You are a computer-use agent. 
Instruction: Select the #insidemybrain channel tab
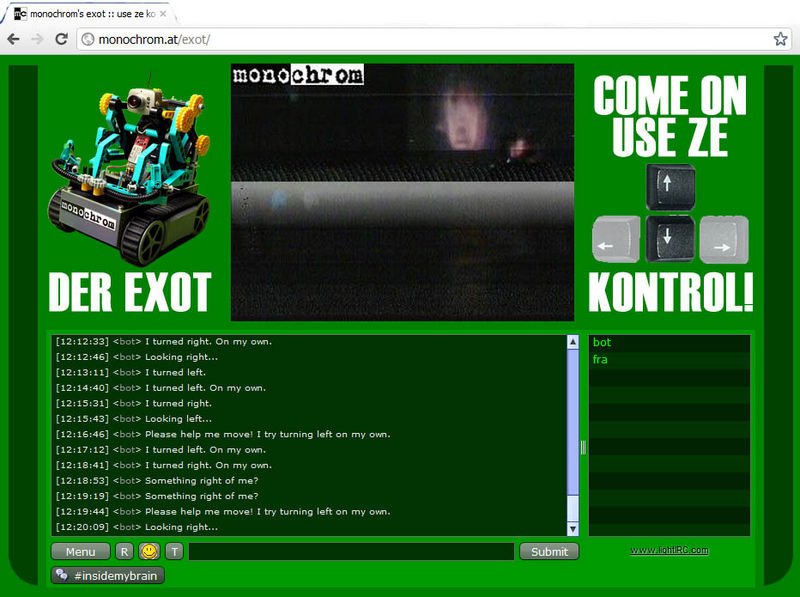pos(108,575)
